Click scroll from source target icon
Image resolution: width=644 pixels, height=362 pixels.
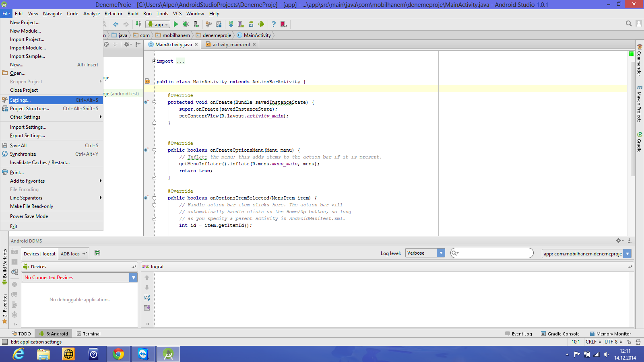(106, 44)
